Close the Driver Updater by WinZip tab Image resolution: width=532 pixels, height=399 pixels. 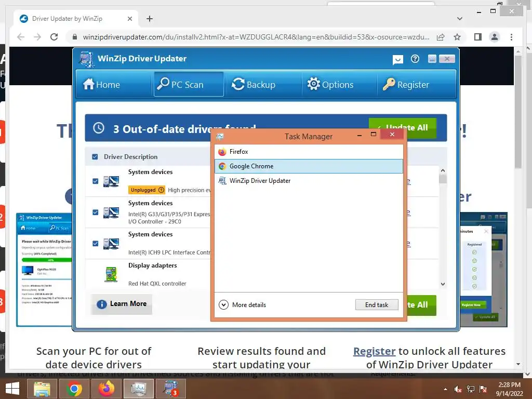(129, 19)
